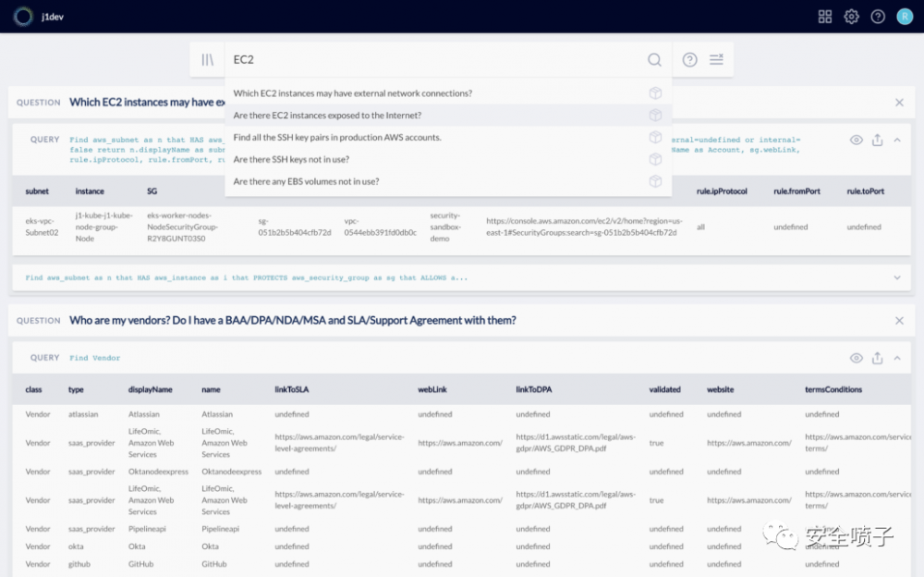The image size is (924, 577).
Task: Click cube icon for SSH keys not in use
Action: (655, 159)
